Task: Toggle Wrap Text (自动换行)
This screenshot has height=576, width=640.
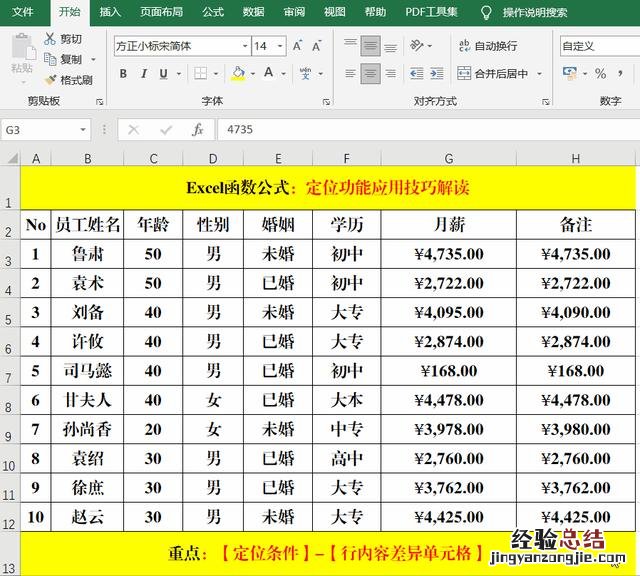Action: click(487, 46)
